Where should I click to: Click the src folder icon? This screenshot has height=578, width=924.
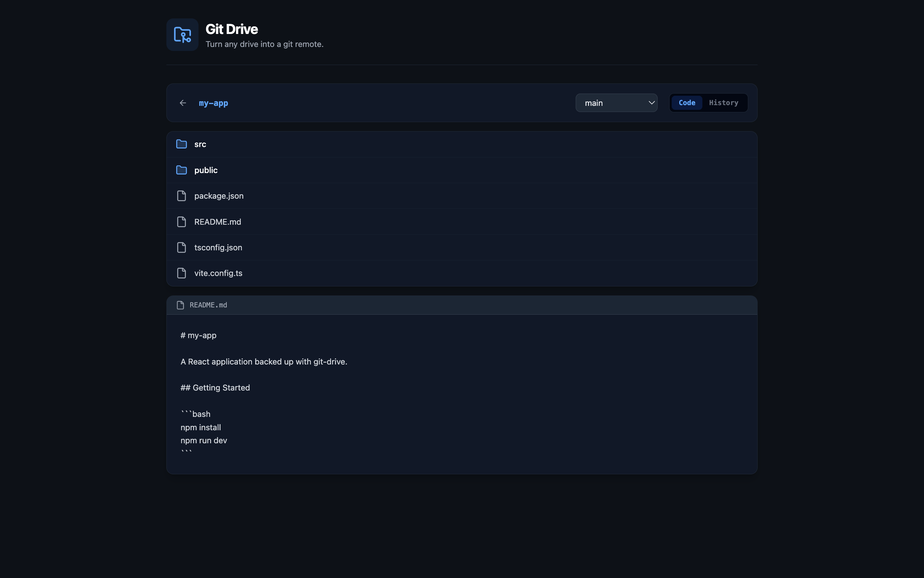[181, 144]
